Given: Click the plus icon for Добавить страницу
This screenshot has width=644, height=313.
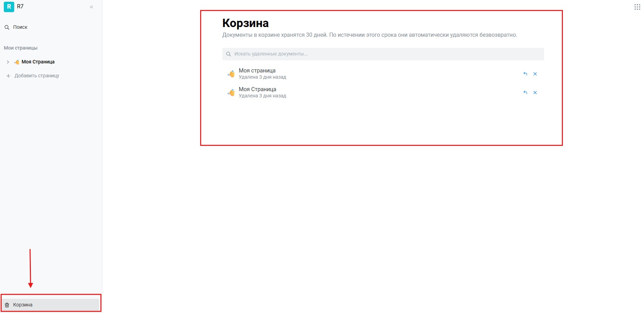Looking at the screenshot, I should (8, 76).
